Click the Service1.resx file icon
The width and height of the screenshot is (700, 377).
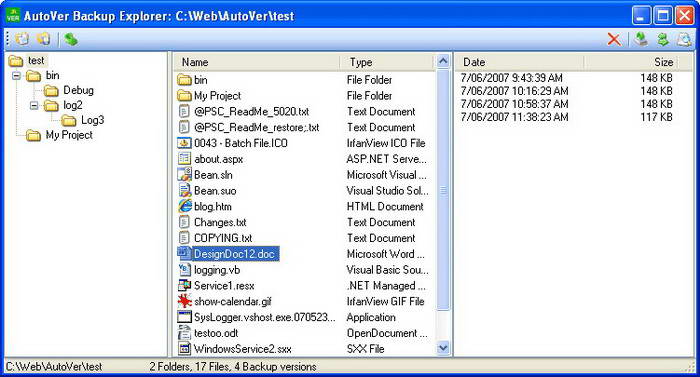[184, 285]
